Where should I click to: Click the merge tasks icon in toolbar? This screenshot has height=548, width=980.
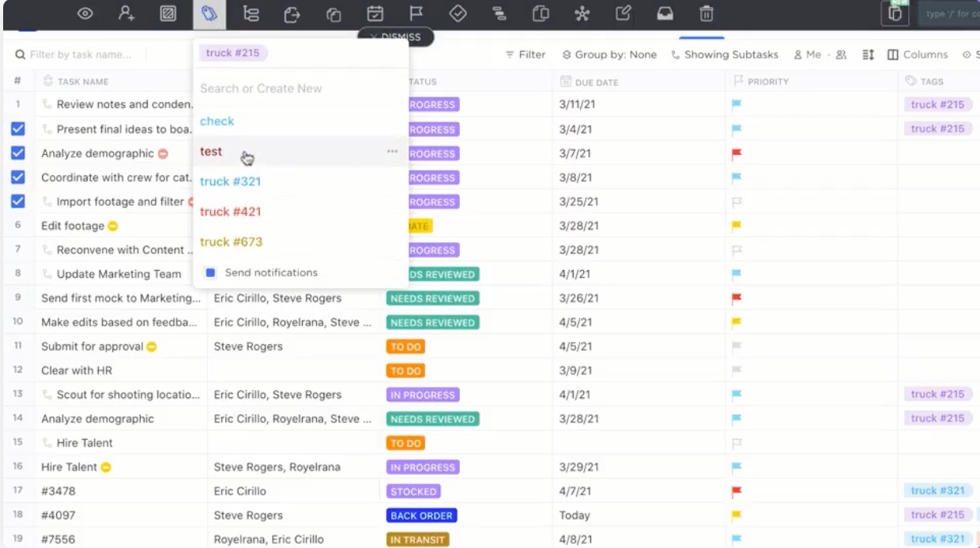coord(541,13)
